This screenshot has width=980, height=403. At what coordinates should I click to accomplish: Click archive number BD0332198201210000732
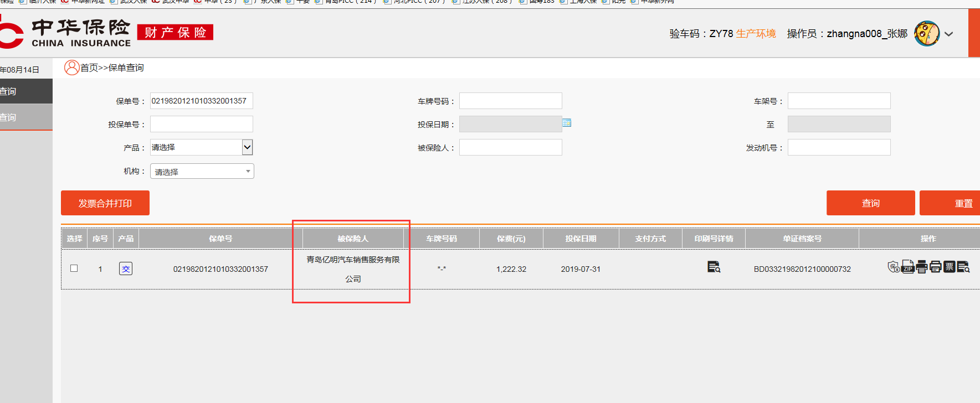[x=802, y=269]
